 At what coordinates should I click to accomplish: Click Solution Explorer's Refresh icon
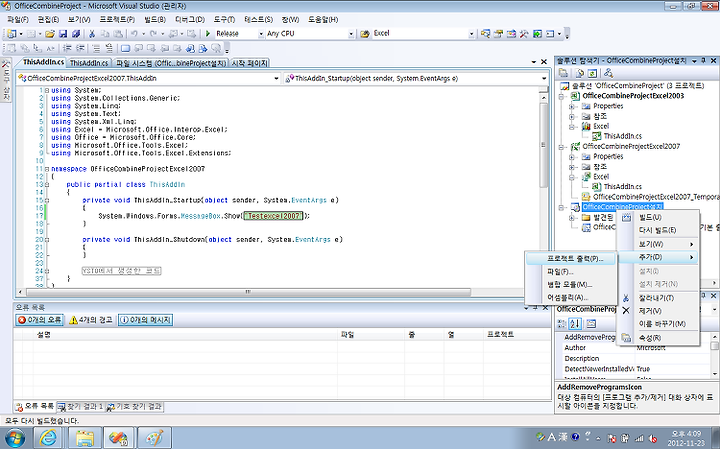(592, 73)
